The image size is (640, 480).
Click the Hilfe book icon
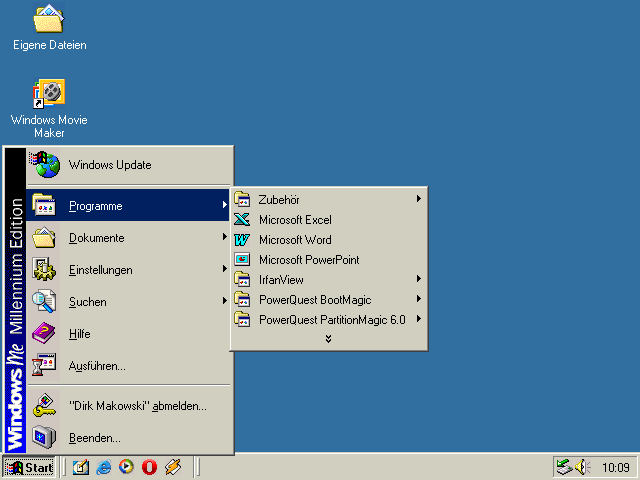(x=44, y=333)
